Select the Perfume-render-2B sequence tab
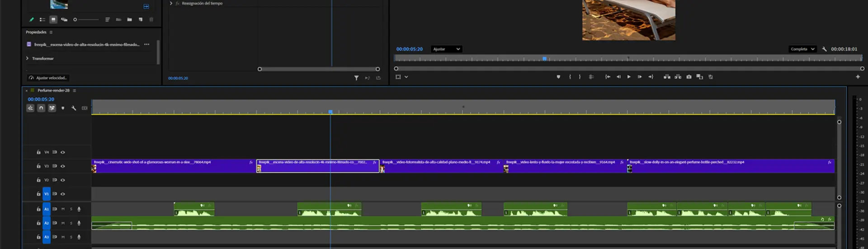868x249 pixels. tap(53, 90)
